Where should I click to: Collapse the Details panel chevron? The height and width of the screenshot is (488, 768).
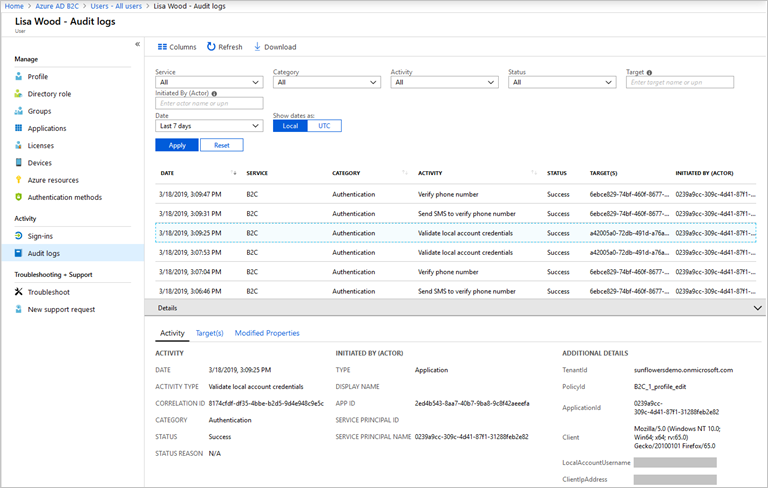(x=757, y=308)
